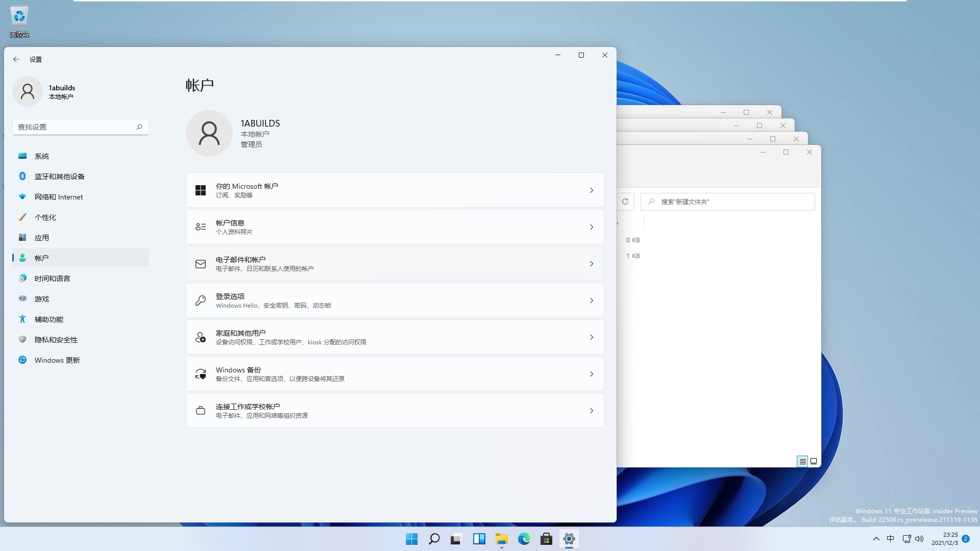Screen dimensions: 980x551
Task: Open Windows 更新 settings
Action: pos(81,360)
